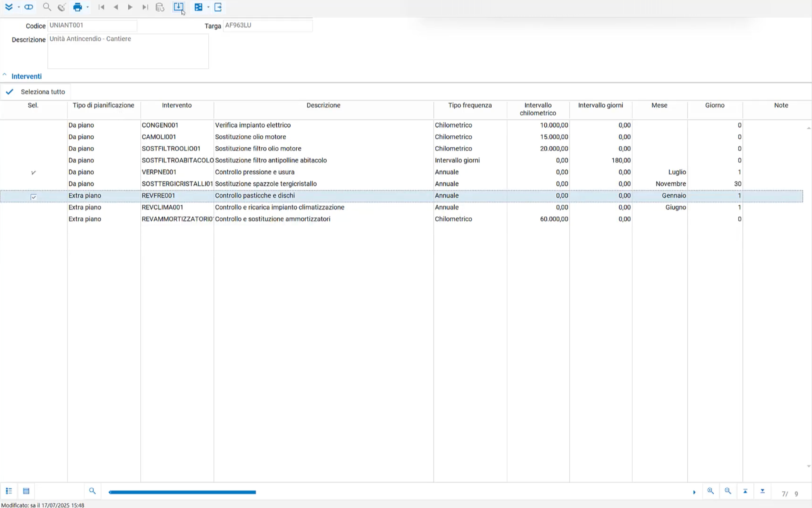Go to last record
812x508 pixels.
tap(145, 7)
